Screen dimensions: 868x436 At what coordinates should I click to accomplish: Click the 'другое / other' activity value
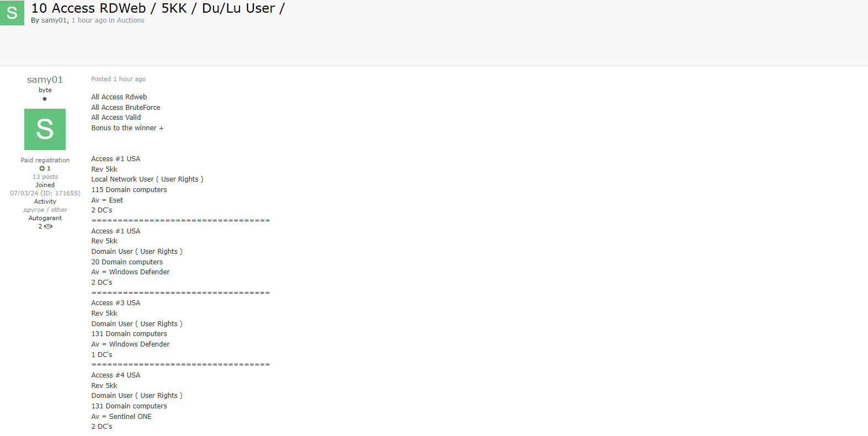coord(45,210)
